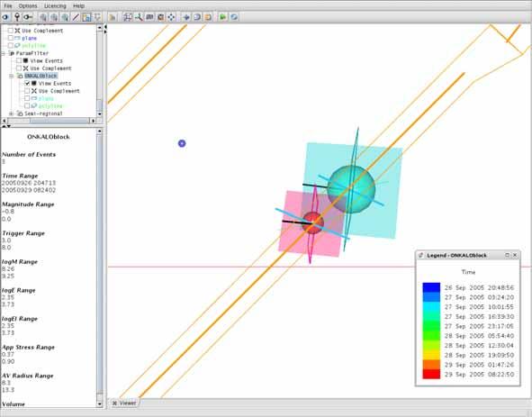This screenshot has height=417, width=532.
Task: Click red swatch for 29 Sep 2005 08:22:50
Action: [x=431, y=374]
